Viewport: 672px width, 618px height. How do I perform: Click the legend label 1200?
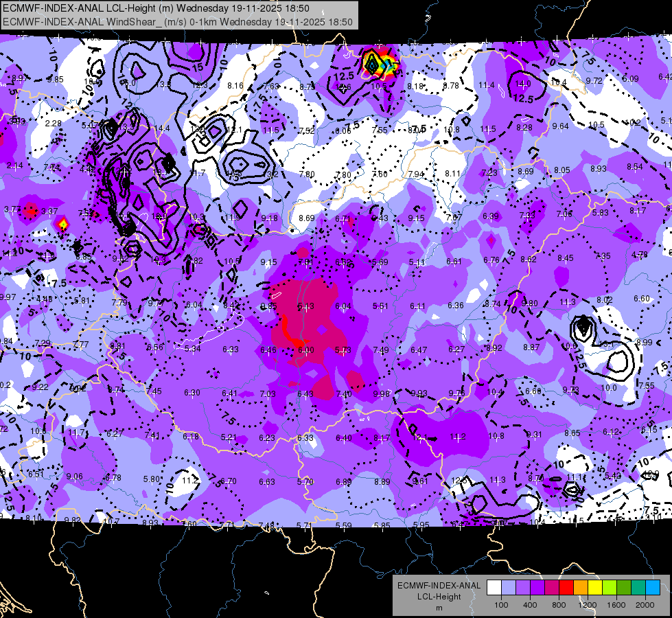pos(587,605)
